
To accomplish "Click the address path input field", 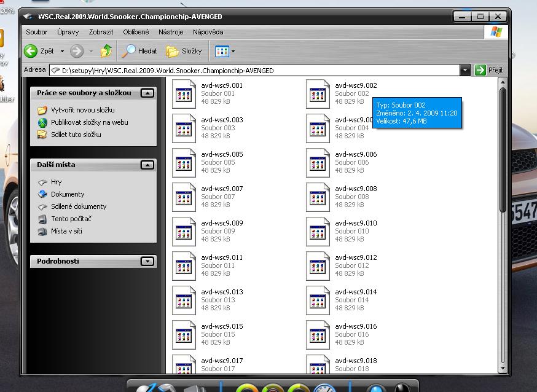I will point(258,70).
